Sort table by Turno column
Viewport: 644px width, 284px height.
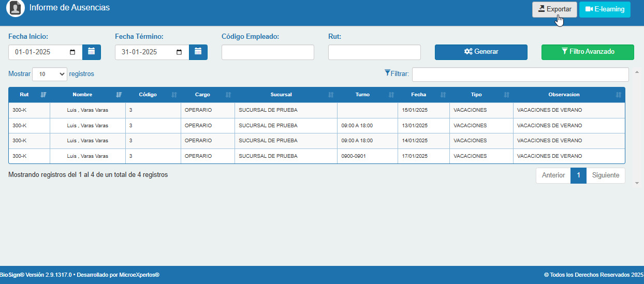368,95
